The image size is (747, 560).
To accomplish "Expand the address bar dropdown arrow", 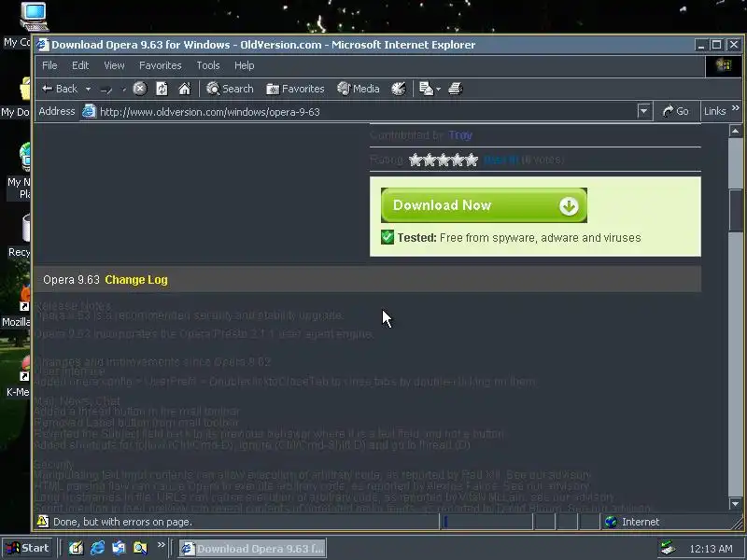I will 643,111.
